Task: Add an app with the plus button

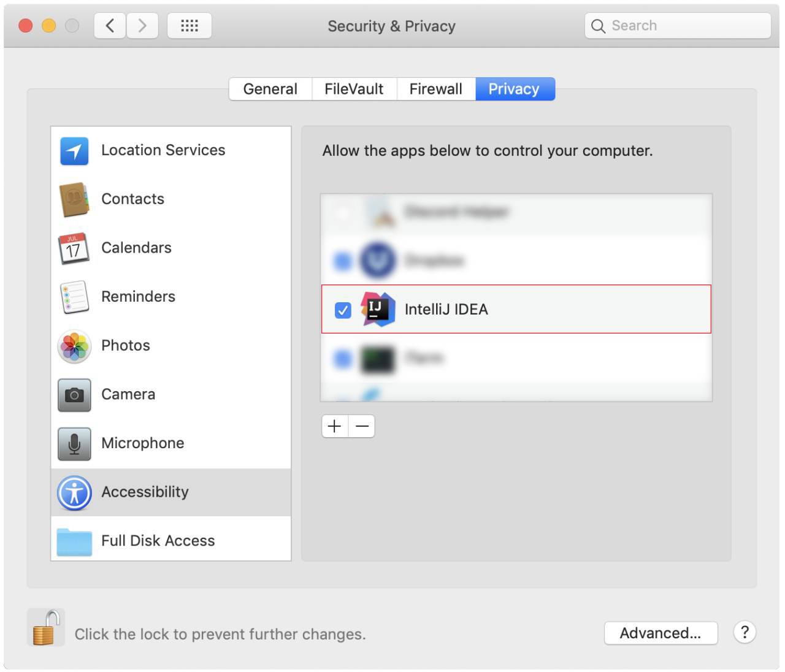Action: [334, 426]
